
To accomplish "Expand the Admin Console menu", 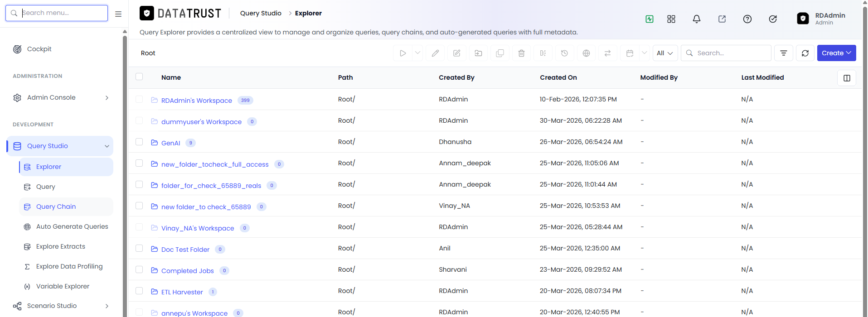I will [60, 98].
